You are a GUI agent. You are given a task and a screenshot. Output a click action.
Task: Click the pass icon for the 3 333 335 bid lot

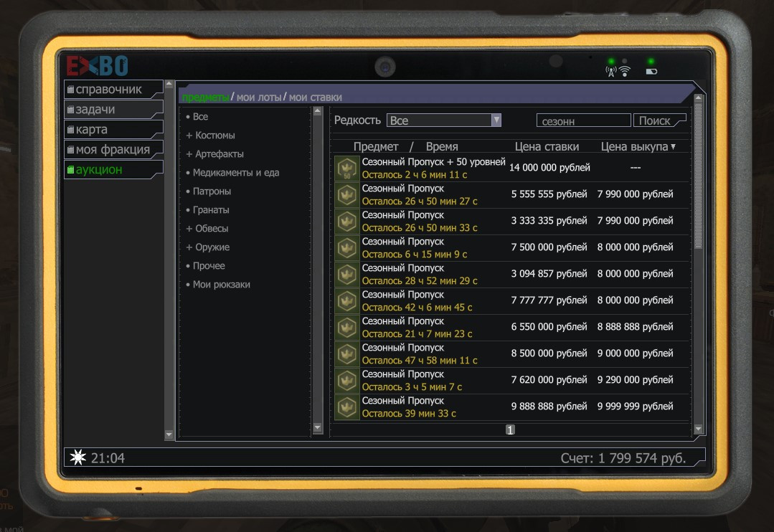(347, 222)
